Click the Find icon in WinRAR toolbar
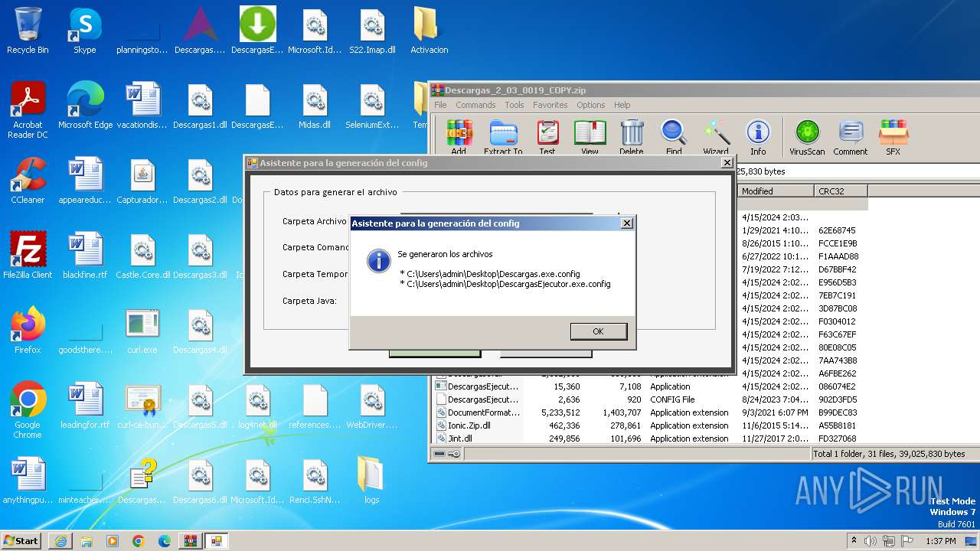The width and height of the screenshot is (980, 551). pyautogui.click(x=674, y=137)
